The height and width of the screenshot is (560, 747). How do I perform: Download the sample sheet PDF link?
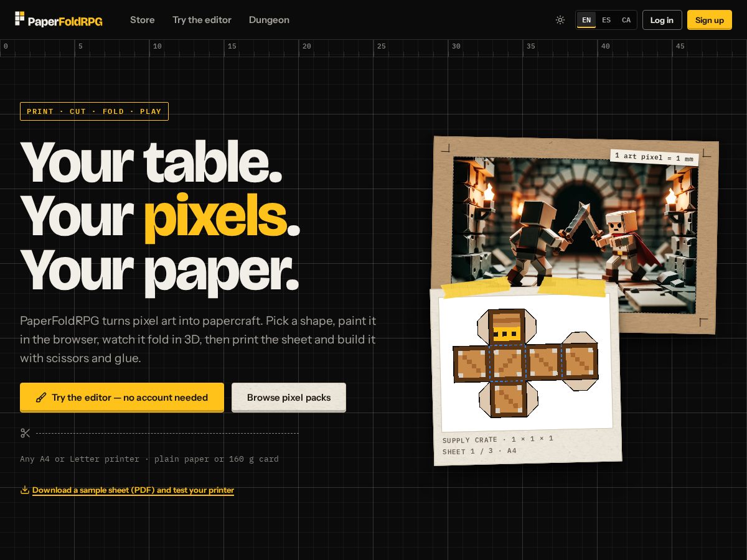(133, 490)
